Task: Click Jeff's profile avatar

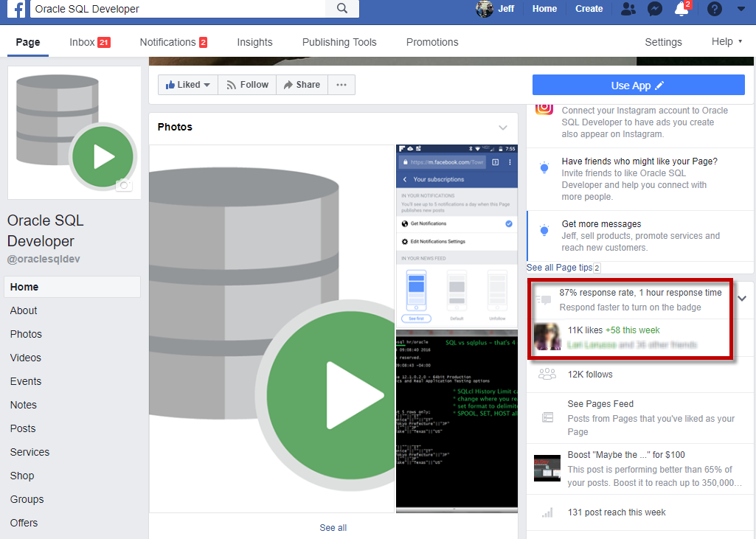Action: (484, 9)
